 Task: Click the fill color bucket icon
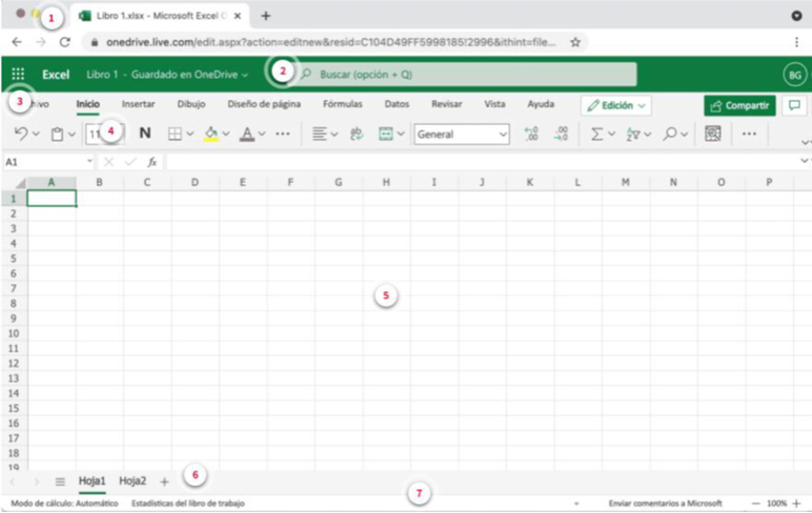coord(211,133)
